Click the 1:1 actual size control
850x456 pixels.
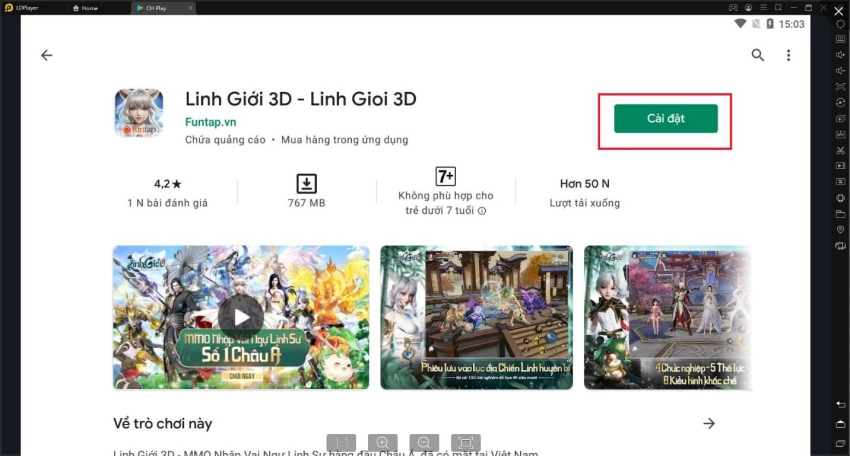[x=341, y=442]
